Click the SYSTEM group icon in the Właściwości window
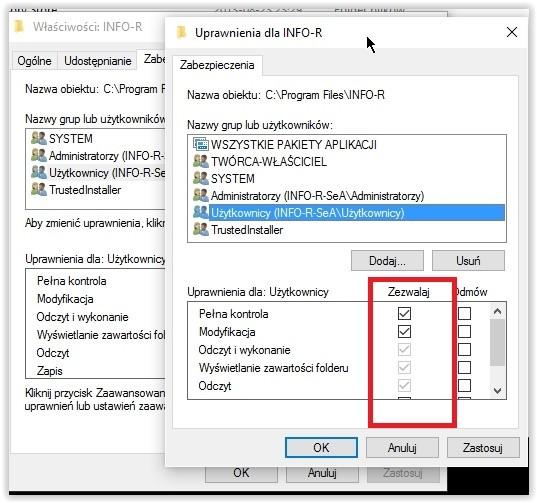 pyautogui.click(x=39, y=138)
